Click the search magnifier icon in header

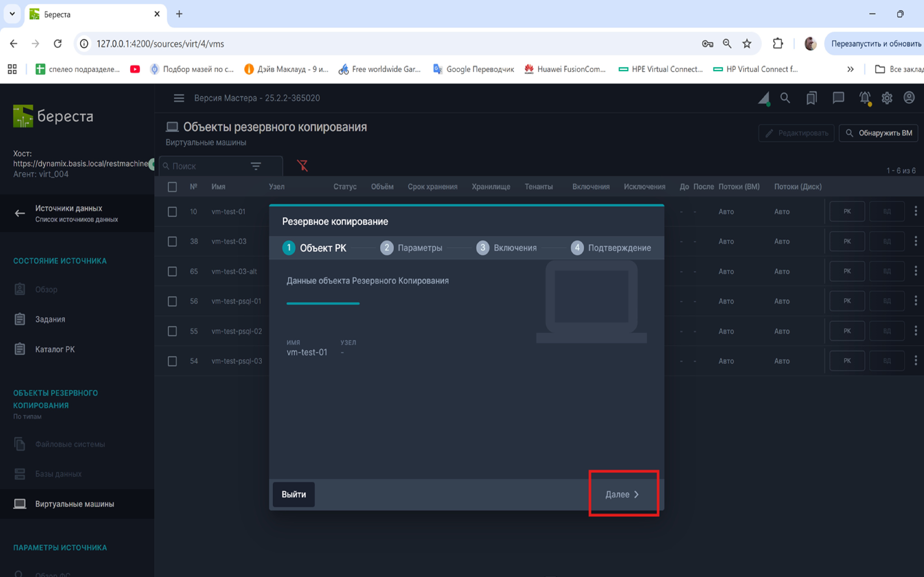[x=785, y=98]
